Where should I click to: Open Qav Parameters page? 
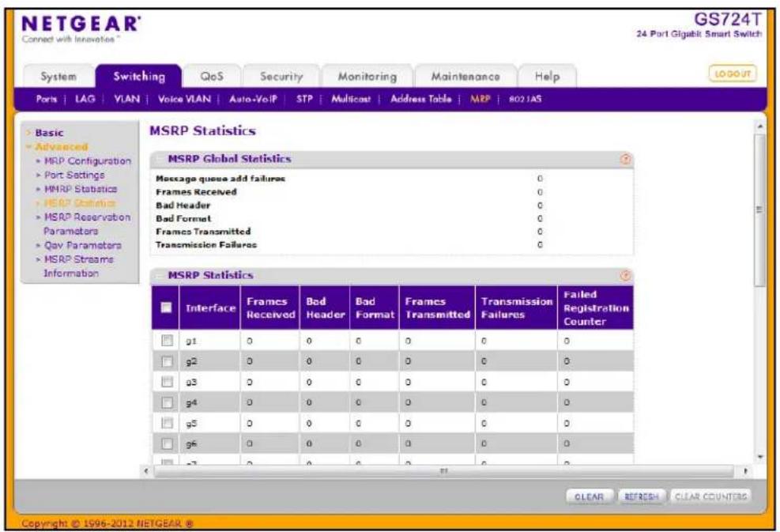point(82,245)
